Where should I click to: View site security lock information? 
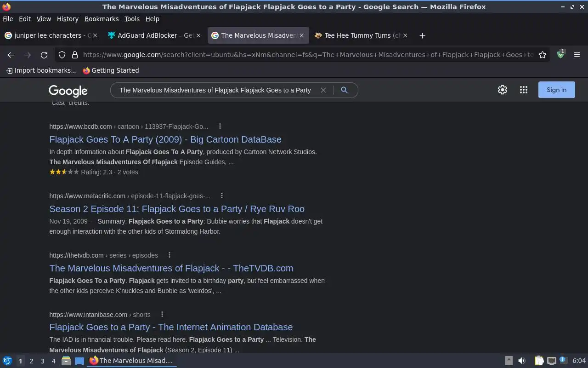[75, 55]
